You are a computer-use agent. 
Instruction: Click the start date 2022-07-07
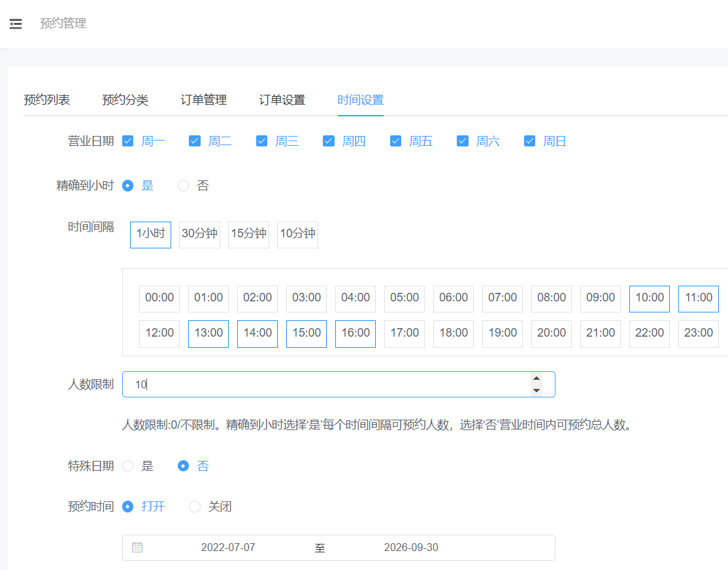[228, 548]
